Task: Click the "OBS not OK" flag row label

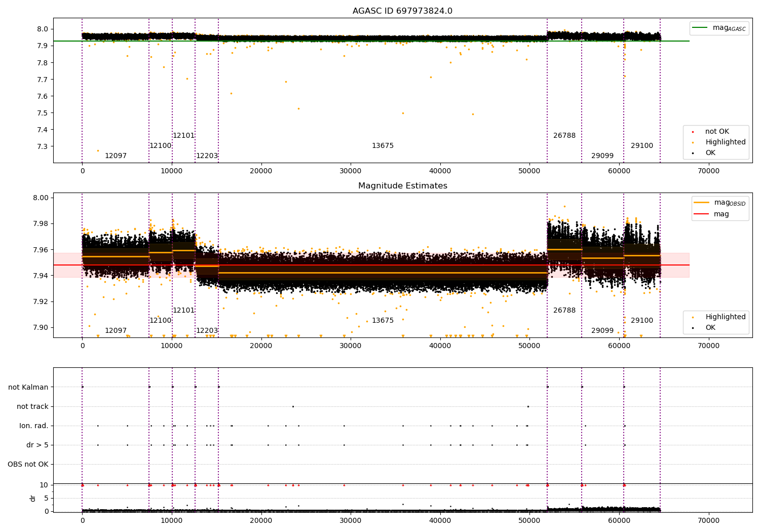Action: (28, 465)
